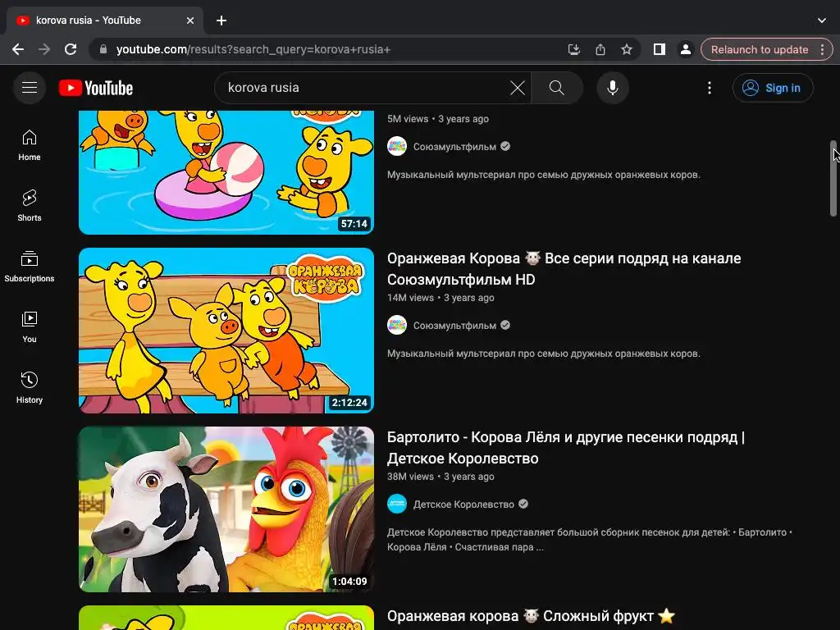Open the You section in sidebar

coord(30,327)
